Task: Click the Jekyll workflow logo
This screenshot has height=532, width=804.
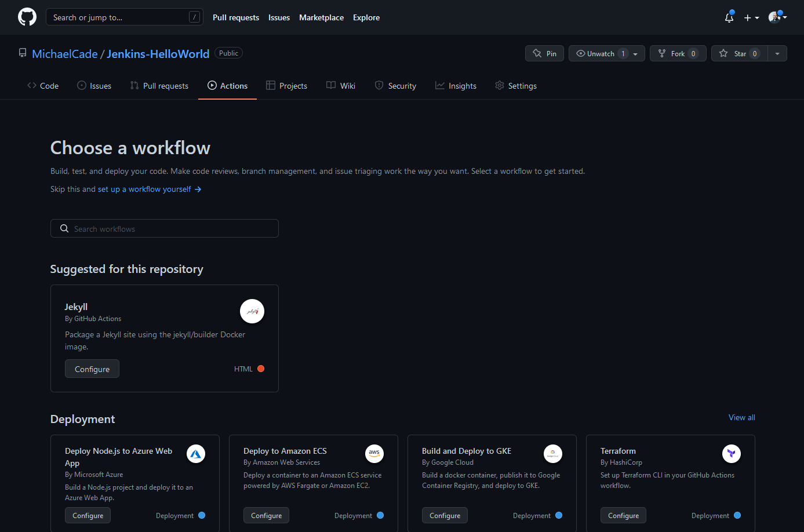Action: click(x=252, y=311)
